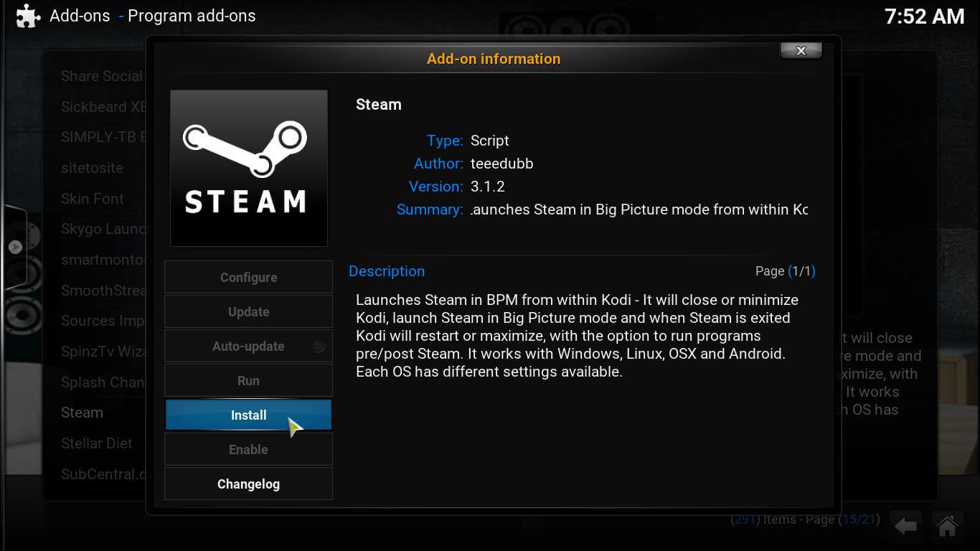Click the back arrow icon
Screen dimensions: 980x551
[905, 526]
